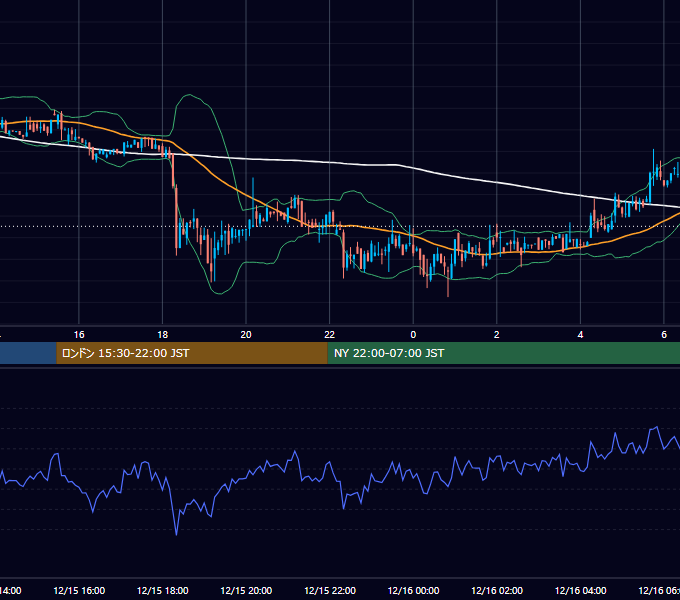Click the time axis label 22
680x600 pixels.
tap(330, 335)
